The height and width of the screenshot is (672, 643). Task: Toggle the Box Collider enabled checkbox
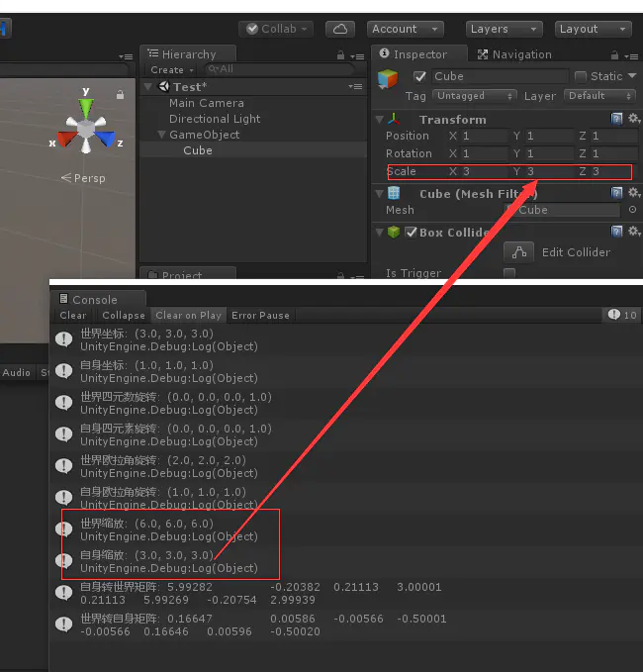pos(411,233)
